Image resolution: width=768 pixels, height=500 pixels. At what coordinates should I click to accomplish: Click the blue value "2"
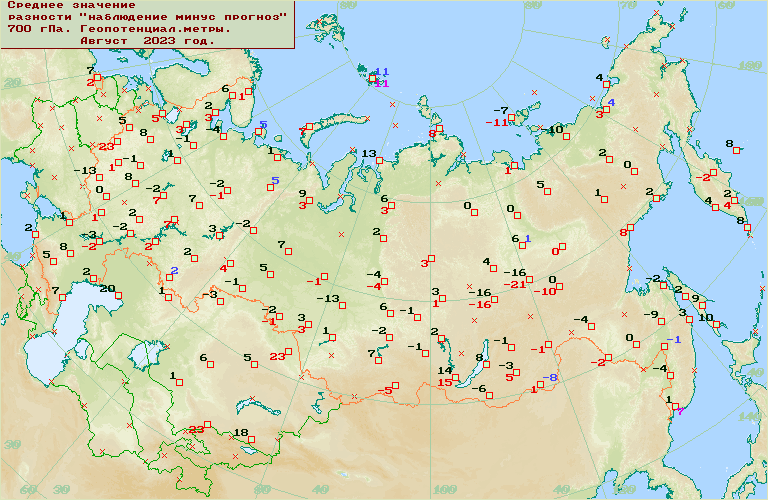(x=174, y=271)
